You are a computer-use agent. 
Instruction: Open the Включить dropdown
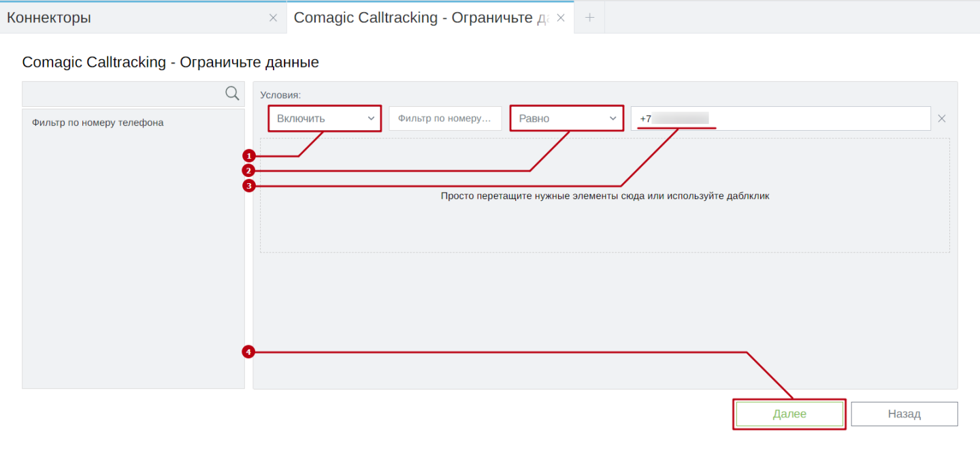pos(325,118)
